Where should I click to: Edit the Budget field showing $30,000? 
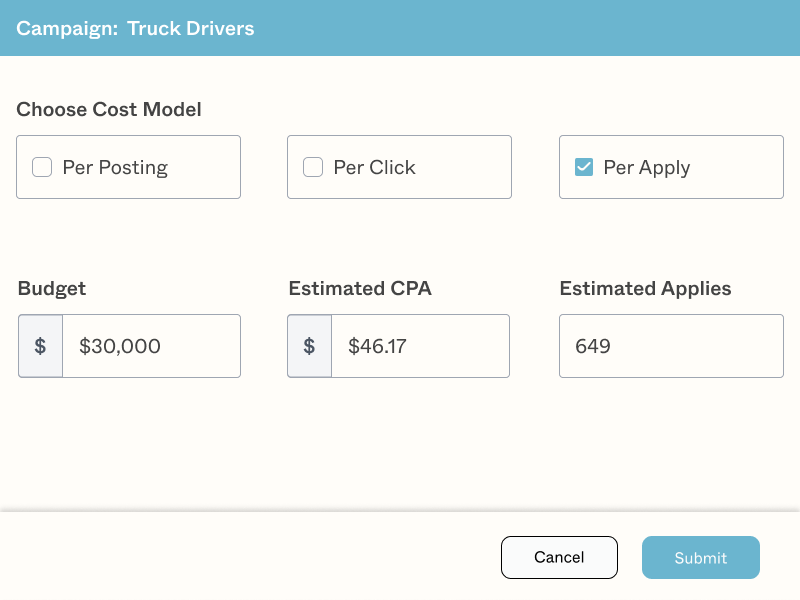[x=150, y=346]
